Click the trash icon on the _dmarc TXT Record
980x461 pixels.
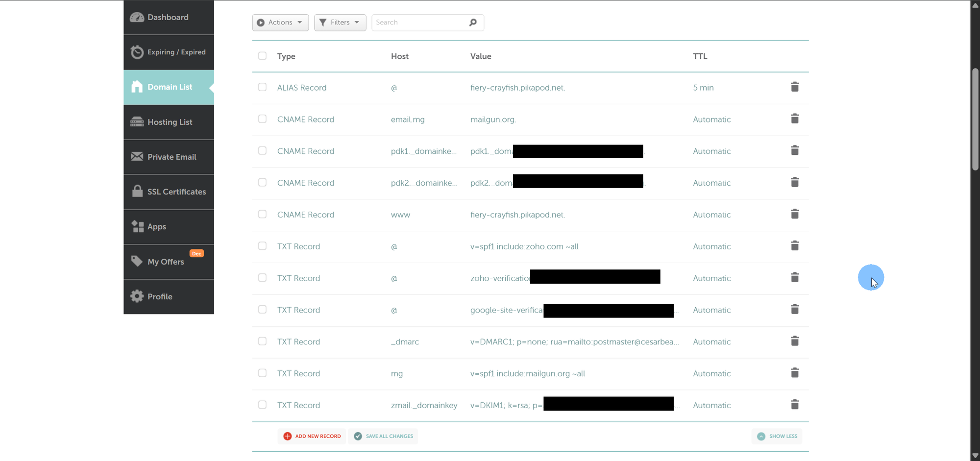click(795, 341)
